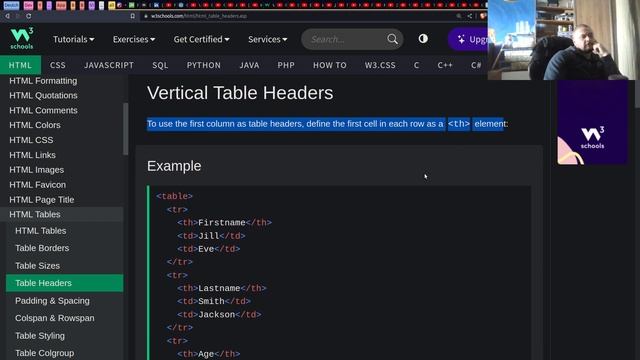
Task: Open HTML CSS in sidebar
Action: click(x=31, y=140)
